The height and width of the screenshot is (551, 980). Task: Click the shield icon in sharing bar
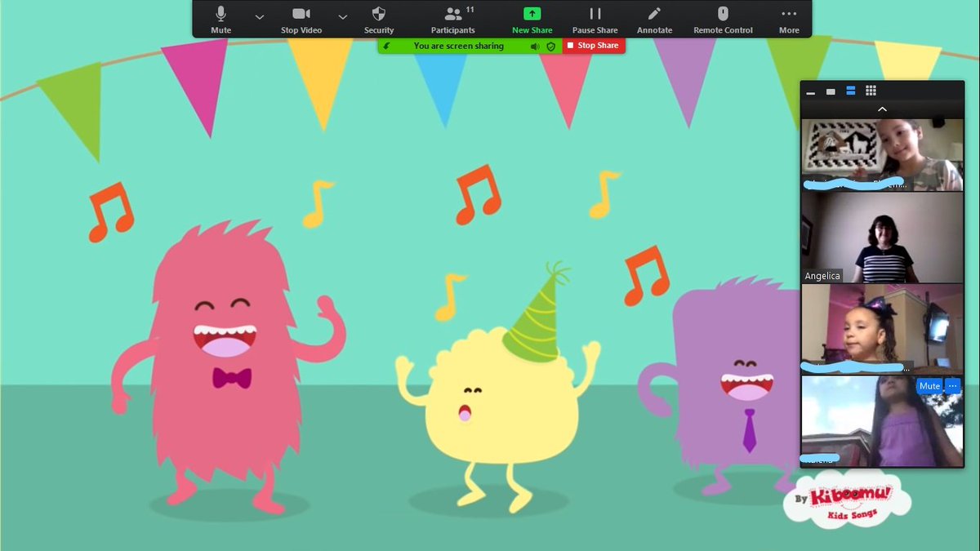[x=551, y=47]
